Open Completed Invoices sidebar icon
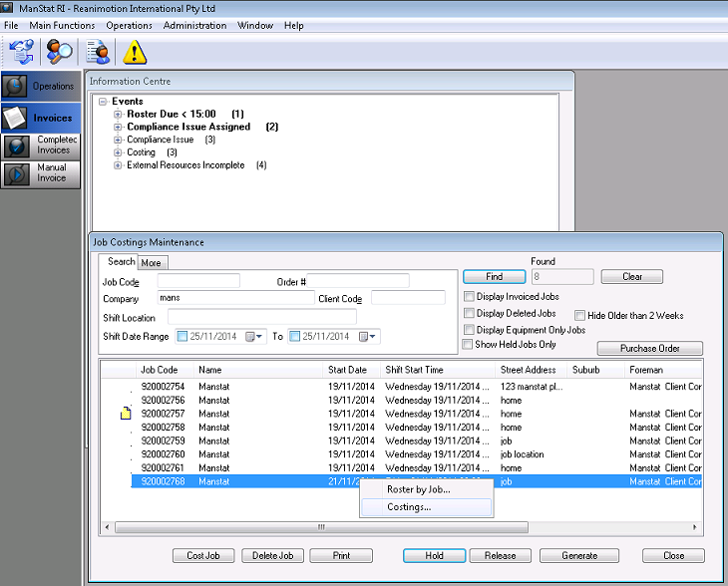728x586 pixels. pyautogui.click(x=17, y=146)
